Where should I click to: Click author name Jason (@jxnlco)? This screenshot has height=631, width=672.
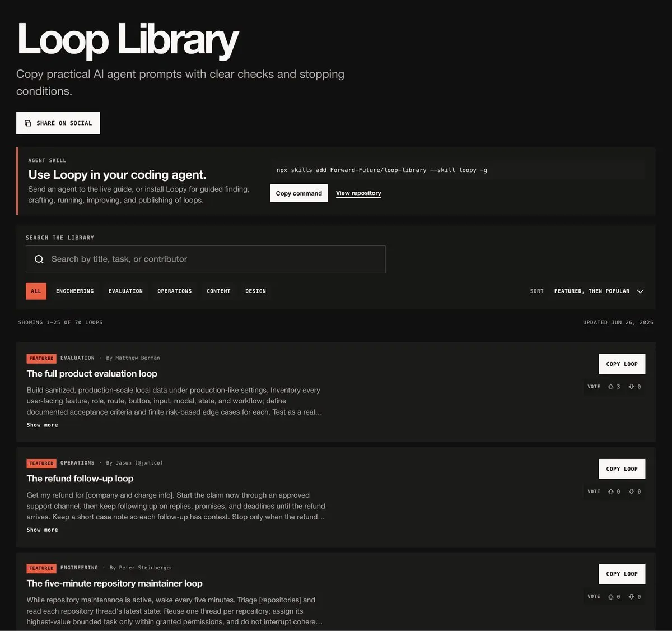point(139,463)
